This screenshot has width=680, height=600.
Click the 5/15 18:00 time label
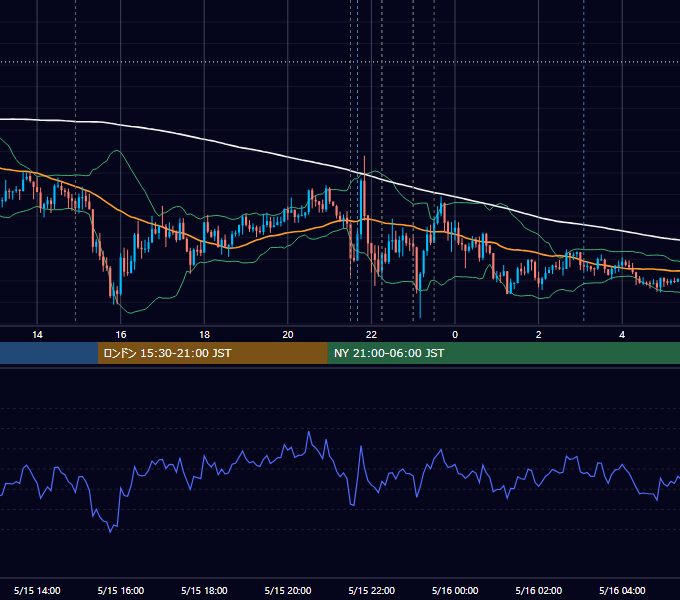(x=204, y=590)
